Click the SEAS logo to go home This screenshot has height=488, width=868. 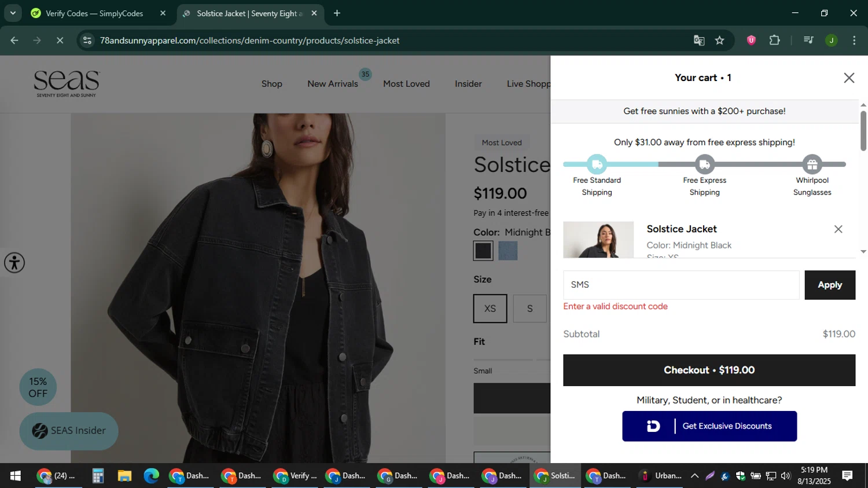click(x=67, y=84)
